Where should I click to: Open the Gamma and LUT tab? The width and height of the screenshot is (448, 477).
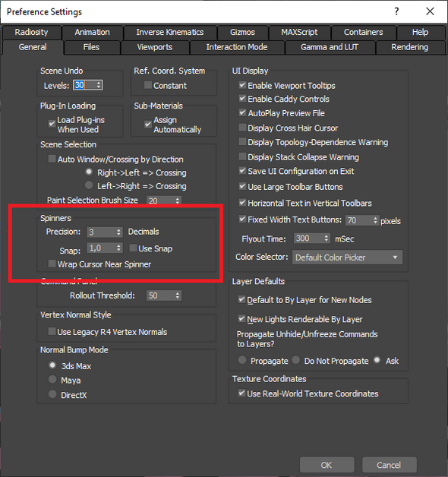pyautogui.click(x=330, y=47)
